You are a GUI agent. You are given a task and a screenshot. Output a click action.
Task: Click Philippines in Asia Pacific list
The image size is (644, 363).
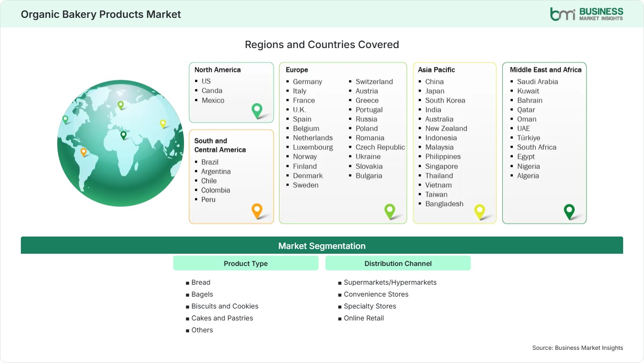click(x=443, y=157)
